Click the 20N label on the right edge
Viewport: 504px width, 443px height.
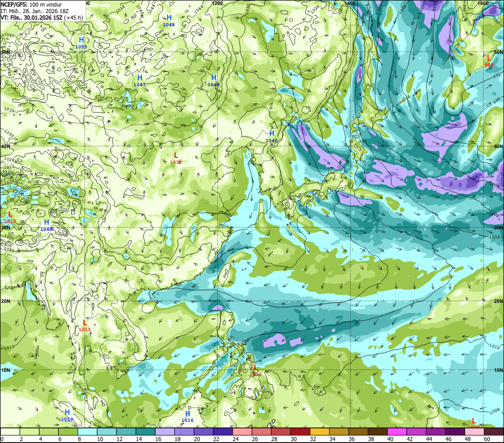pos(498,301)
